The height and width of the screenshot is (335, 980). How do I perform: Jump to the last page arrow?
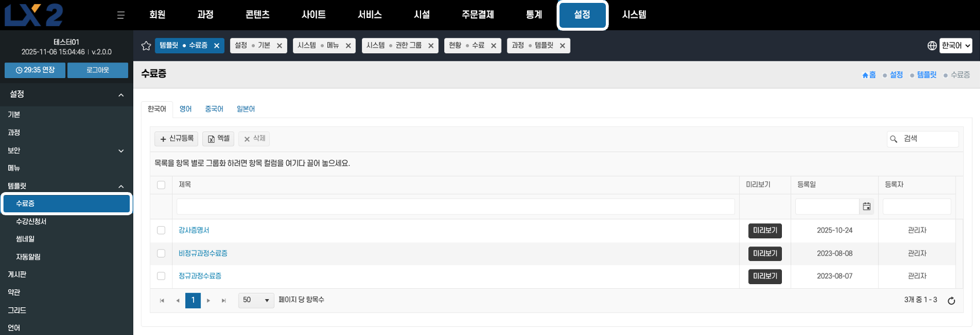tap(224, 300)
